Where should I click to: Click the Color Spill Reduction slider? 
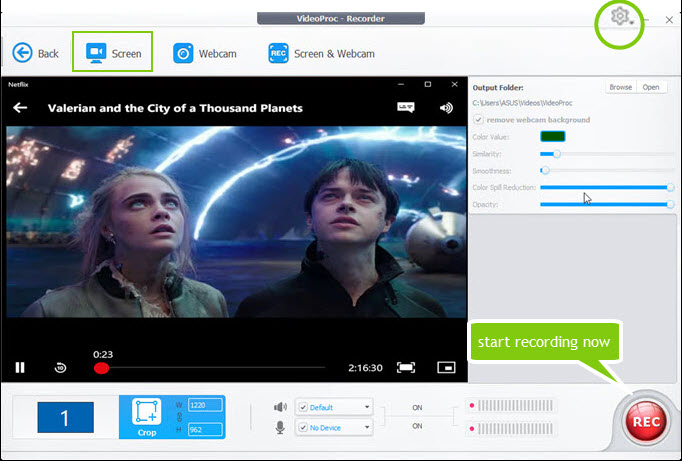click(x=607, y=187)
